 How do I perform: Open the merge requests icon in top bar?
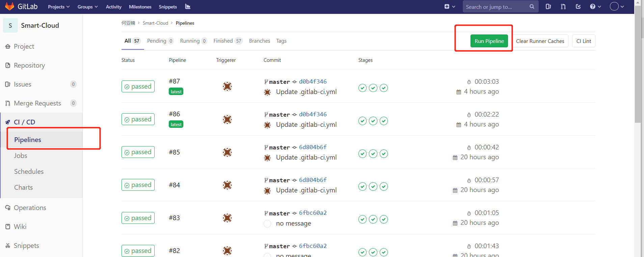tap(563, 7)
